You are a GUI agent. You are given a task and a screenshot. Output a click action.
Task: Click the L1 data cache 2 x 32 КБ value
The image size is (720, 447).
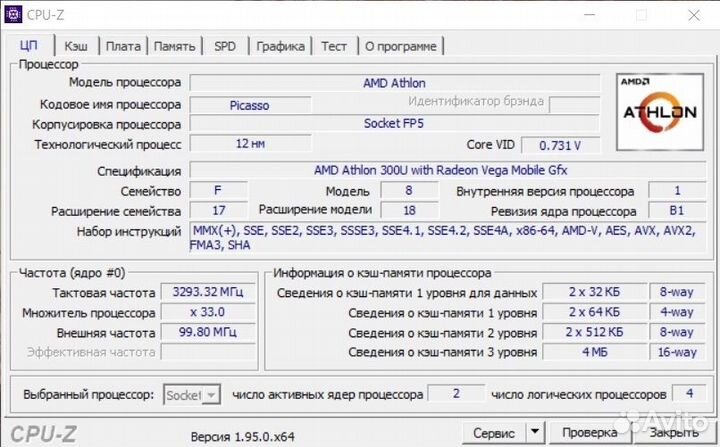(594, 292)
